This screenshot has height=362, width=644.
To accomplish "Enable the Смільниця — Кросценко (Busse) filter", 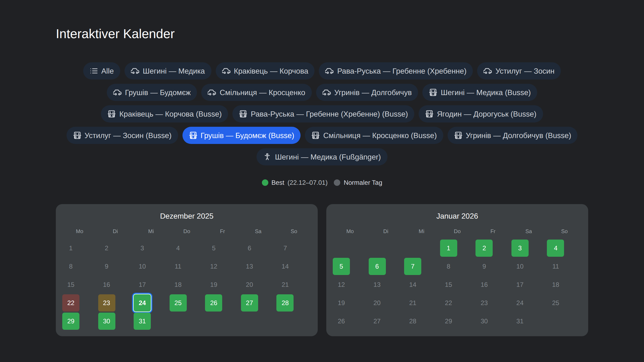I will (374, 135).
